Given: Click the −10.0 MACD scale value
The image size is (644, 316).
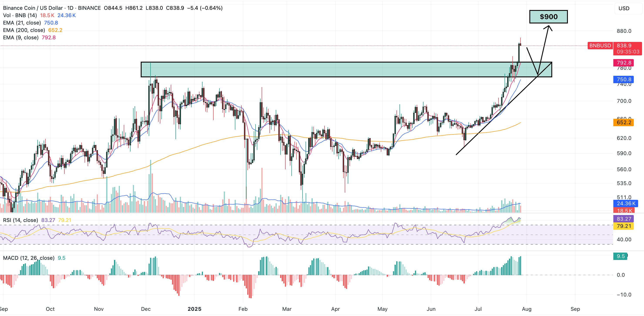Looking at the screenshot, I should pyautogui.click(x=624, y=295).
